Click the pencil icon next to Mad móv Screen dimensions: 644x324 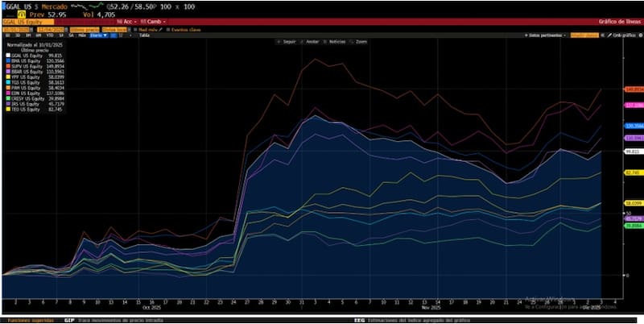click(x=162, y=29)
